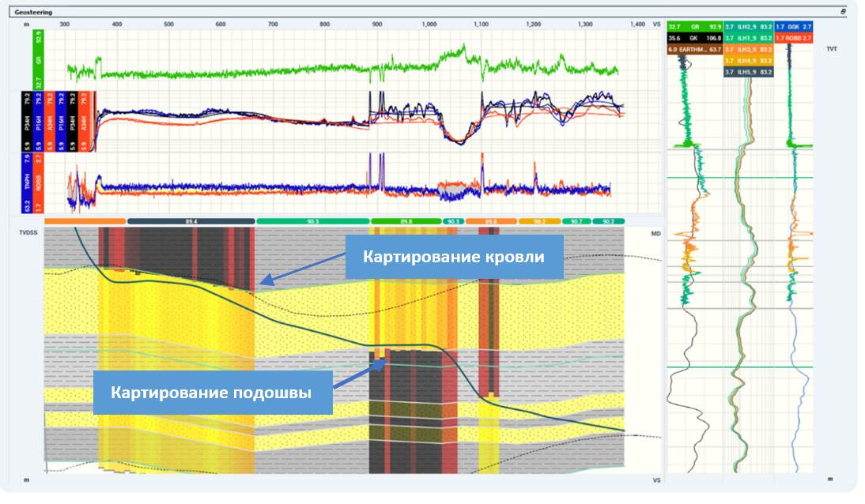The width and height of the screenshot is (865, 504).
Task: Select the green GR curve header on horizontal log
Action: (38, 60)
